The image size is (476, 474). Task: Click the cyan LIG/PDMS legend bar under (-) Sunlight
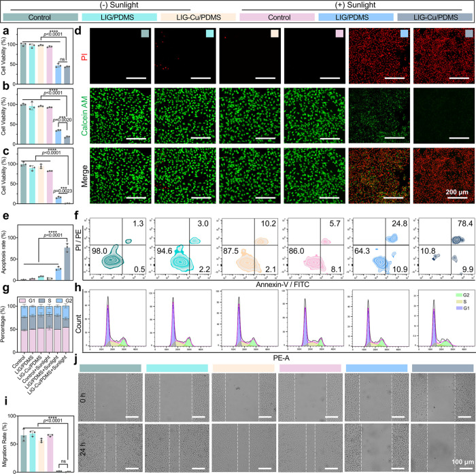(x=119, y=17)
